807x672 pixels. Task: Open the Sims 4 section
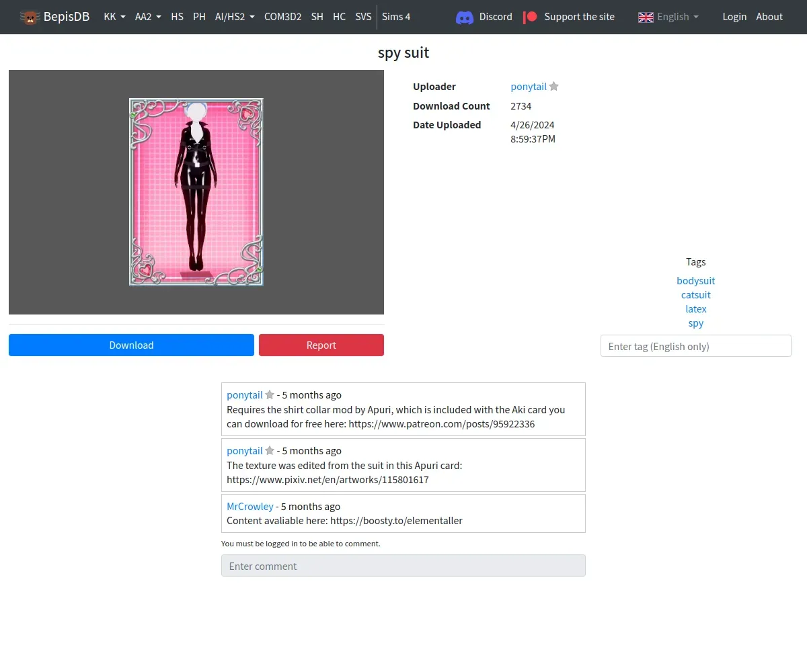tap(396, 17)
